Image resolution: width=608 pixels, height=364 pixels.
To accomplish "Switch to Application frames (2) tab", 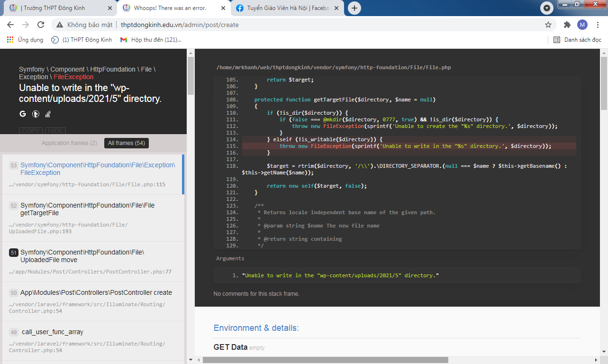I will pos(69,143).
